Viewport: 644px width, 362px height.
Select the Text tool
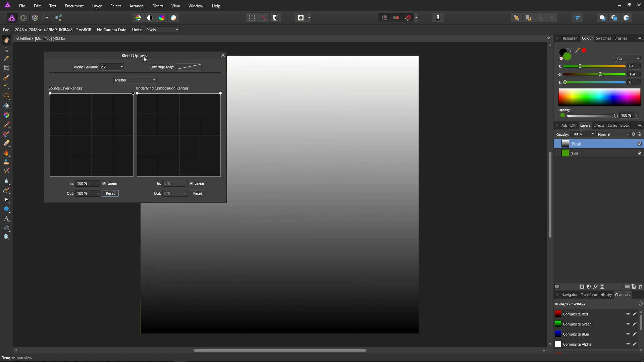point(6,219)
